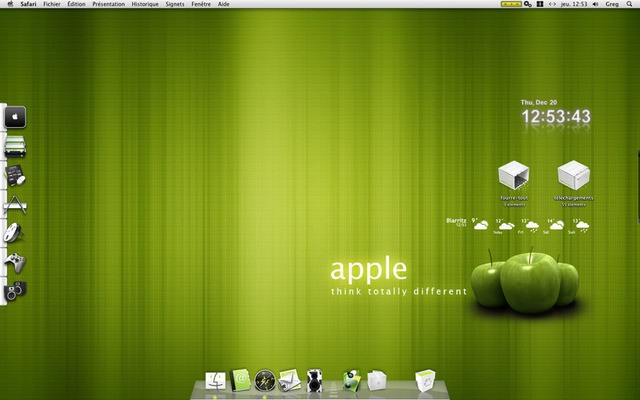Open the Édition menu
This screenshot has height=400, width=640.
76,4
